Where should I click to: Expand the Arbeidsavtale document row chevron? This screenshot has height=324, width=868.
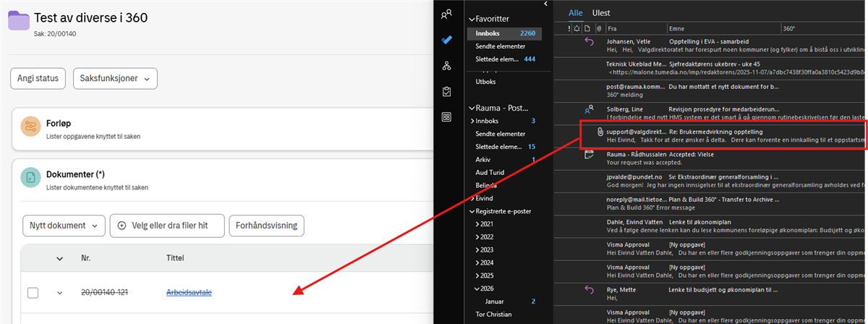coord(60,293)
